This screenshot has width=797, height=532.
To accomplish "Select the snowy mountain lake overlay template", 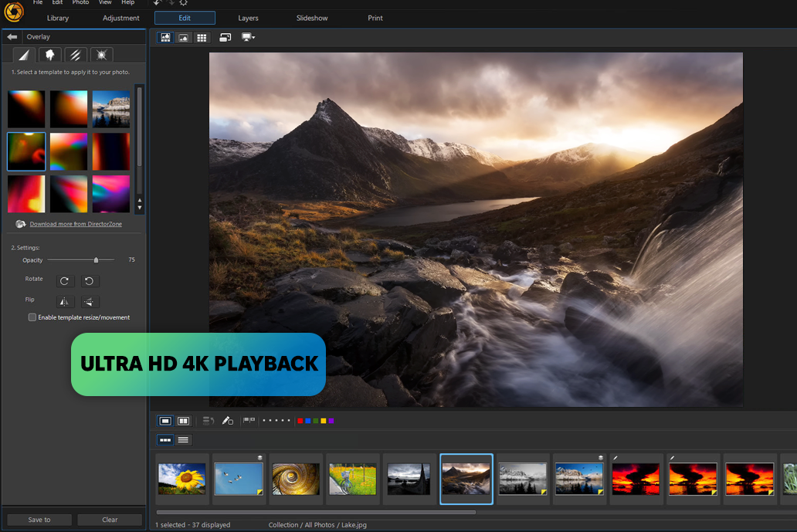I will [111, 109].
